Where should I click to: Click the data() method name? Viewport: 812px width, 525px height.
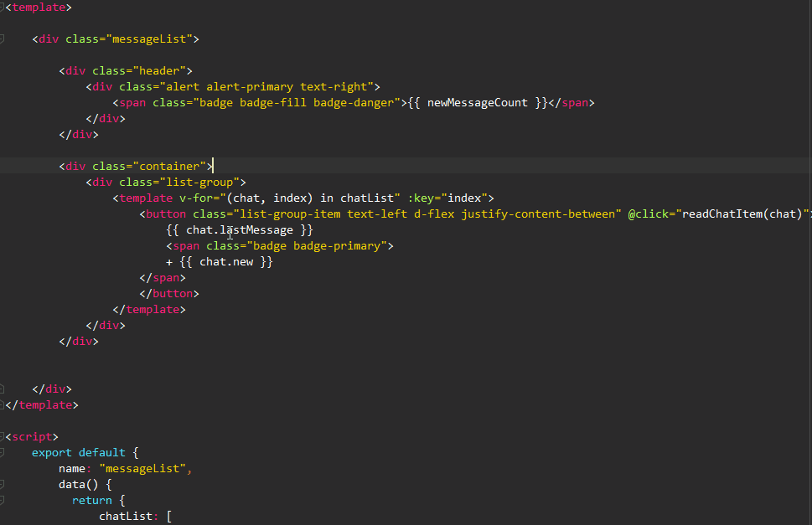78,485
